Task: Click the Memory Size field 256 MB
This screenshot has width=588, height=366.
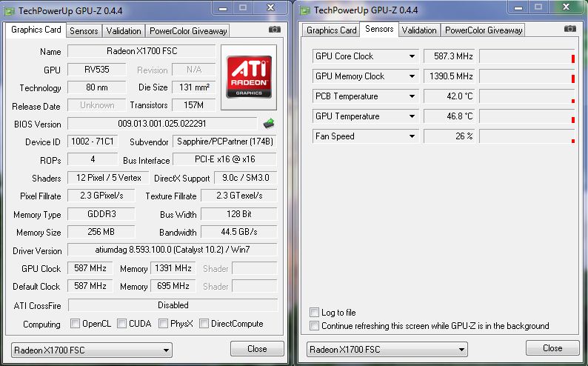Action: click(101, 232)
